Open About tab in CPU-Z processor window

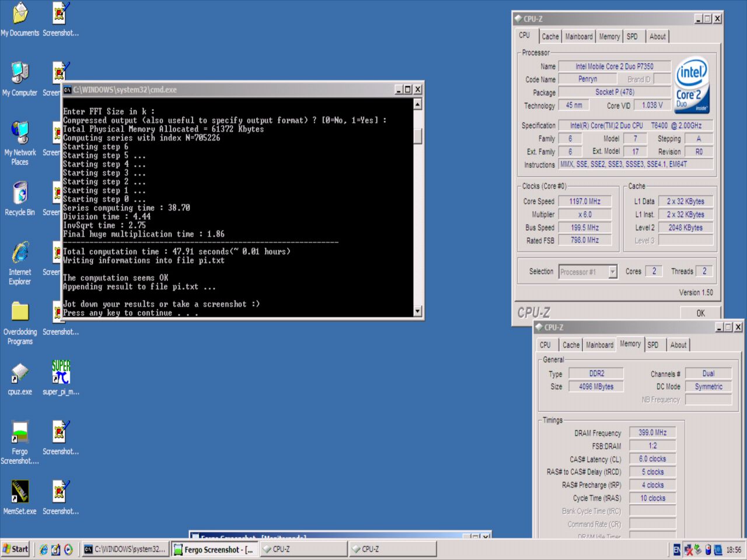coord(657,36)
